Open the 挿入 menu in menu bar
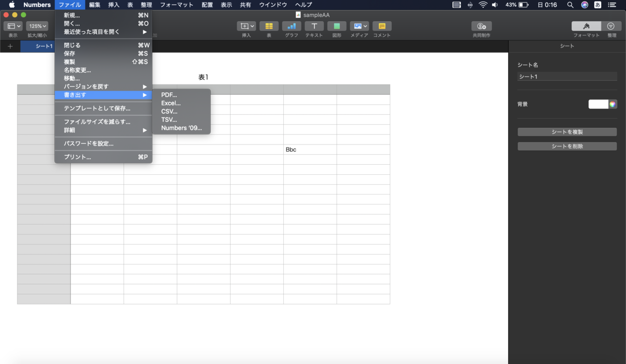Viewport: 626px width, 364px height. tap(113, 5)
